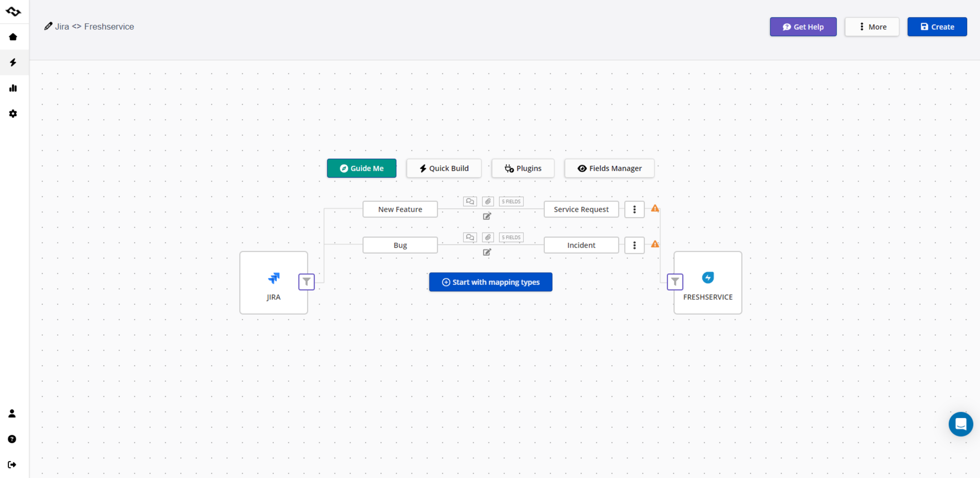
Task: Click the Get Help button
Action: (803, 27)
